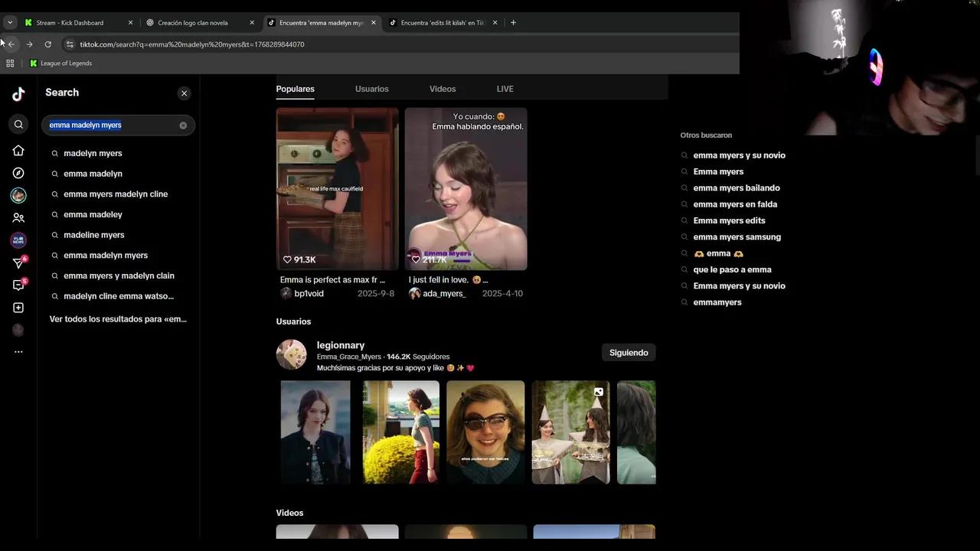Choose suggestion 'madelyn cline emma watso...'

119,296
